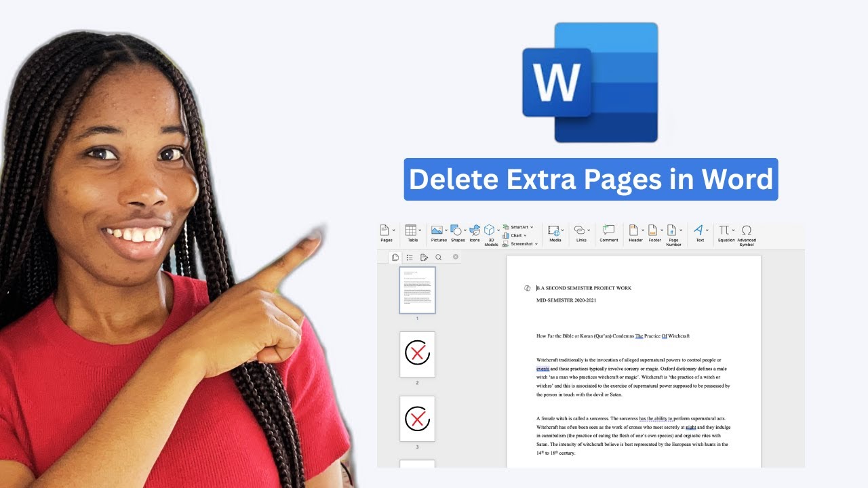This screenshot has height=488, width=868.
Task: Insert an Equation with the pi icon
Action: [x=725, y=230]
